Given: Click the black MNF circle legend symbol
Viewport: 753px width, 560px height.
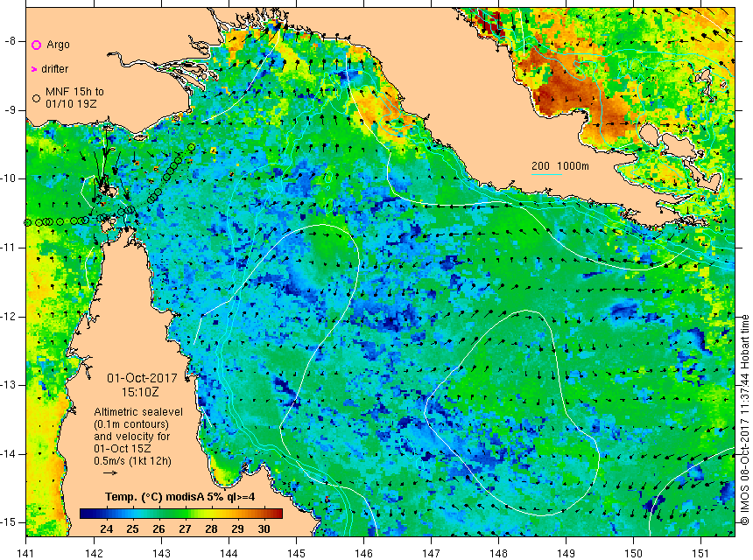Looking at the screenshot, I should [36, 98].
